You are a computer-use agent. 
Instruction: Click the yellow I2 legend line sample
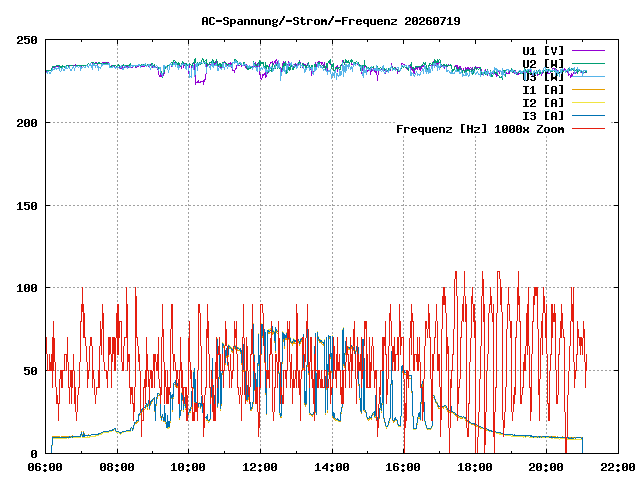588,102
